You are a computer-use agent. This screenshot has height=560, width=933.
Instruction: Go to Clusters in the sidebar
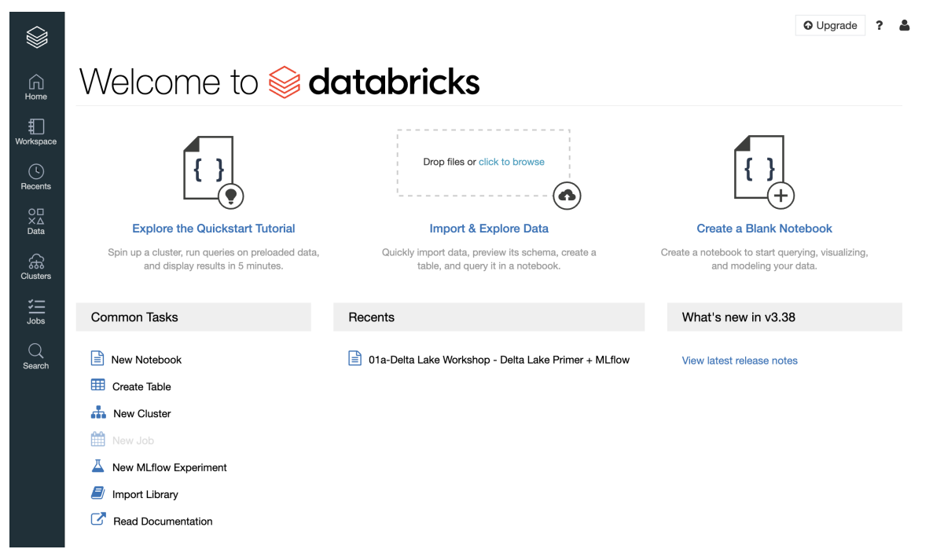pyautogui.click(x=36, y=265)
